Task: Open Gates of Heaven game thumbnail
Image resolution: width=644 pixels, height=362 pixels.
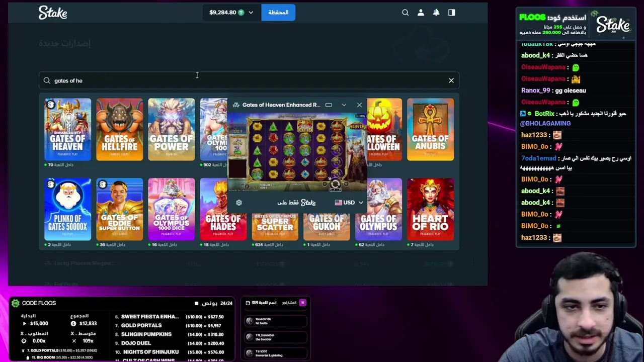Action: coord(68,129)
